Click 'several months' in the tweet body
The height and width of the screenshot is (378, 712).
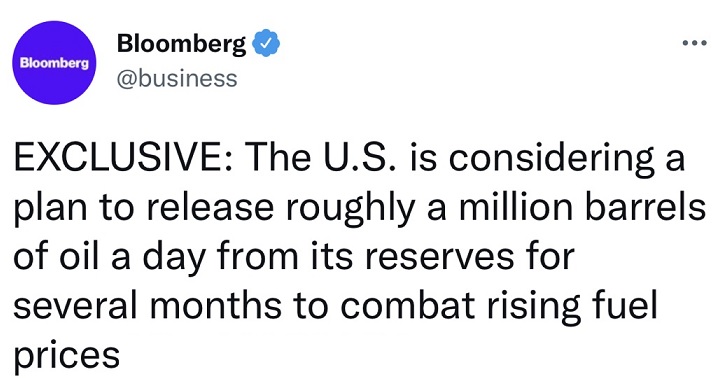(148, 305)
